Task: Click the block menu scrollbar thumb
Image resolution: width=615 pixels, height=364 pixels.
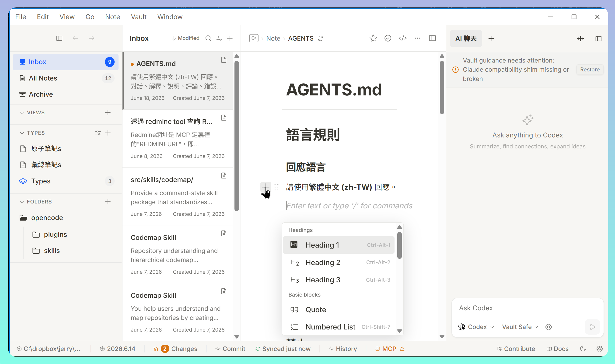Action: click(x=399, y=245)
